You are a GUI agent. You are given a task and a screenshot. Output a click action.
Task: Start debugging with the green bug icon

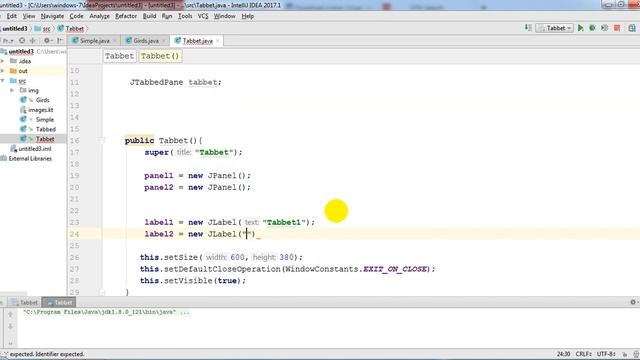(x=592, y=28)
